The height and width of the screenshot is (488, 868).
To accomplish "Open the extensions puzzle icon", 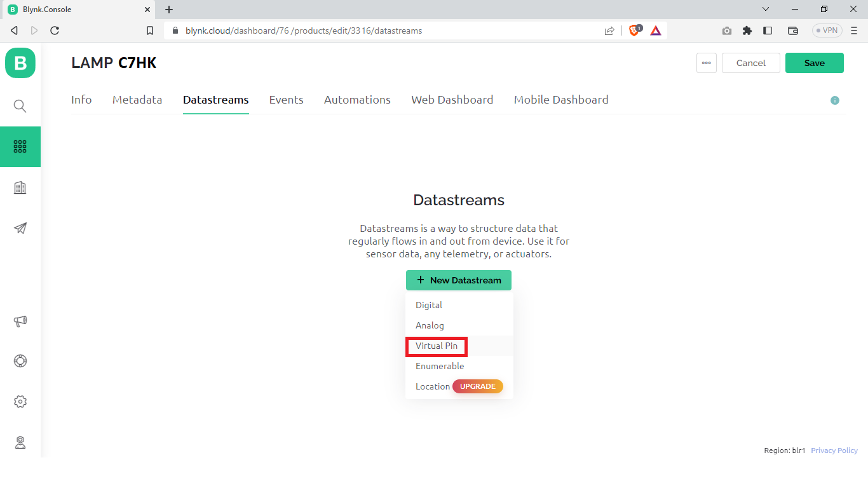I will click(747, 30).
